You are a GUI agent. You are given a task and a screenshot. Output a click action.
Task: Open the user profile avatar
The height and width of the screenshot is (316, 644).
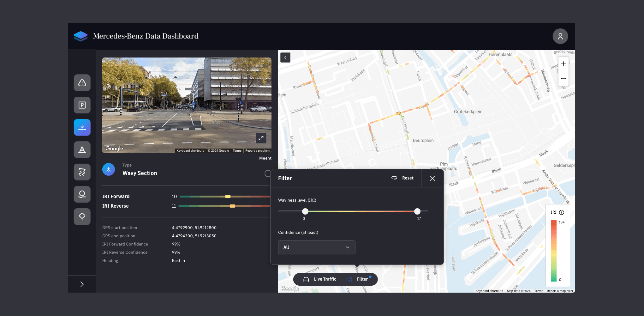click(560, 36)
